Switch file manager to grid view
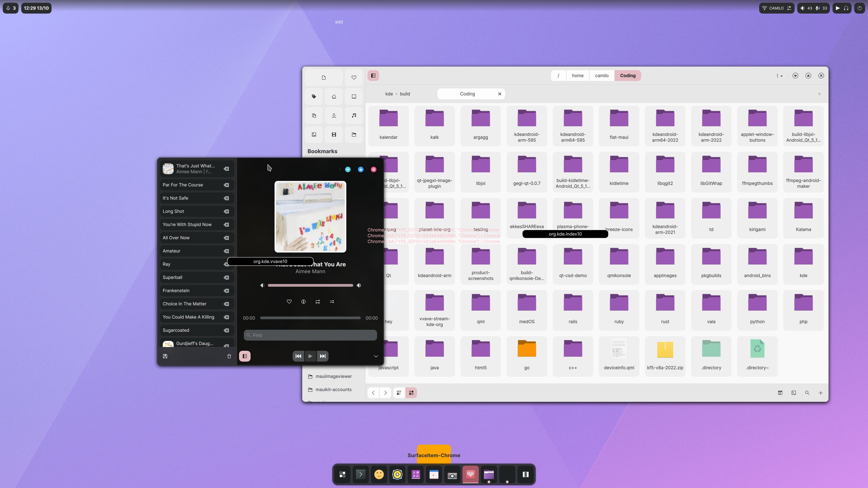The width and height of the screenshot is (868, 488). click(x=411, y=393)
